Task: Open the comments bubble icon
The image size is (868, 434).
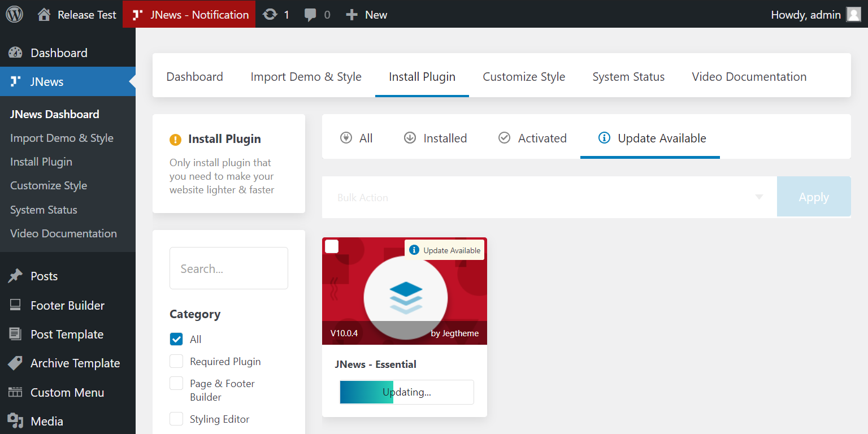Action: (310, 15)
